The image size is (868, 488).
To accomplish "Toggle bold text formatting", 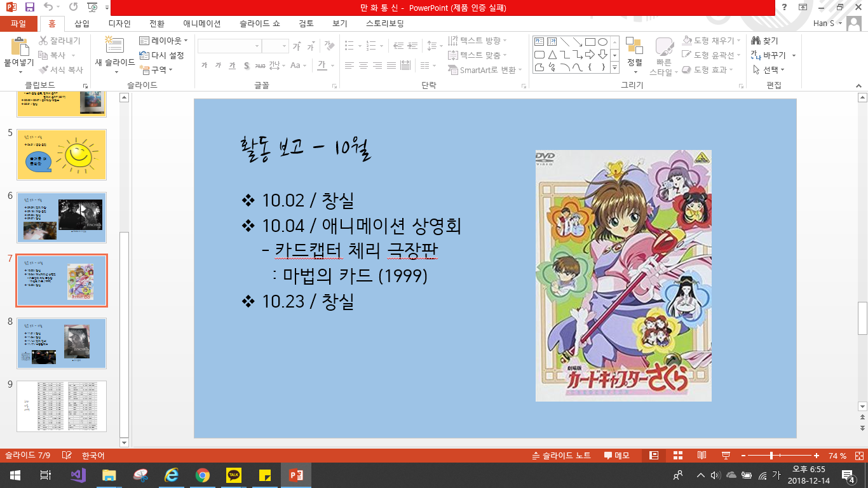I will tap(204, 65).
